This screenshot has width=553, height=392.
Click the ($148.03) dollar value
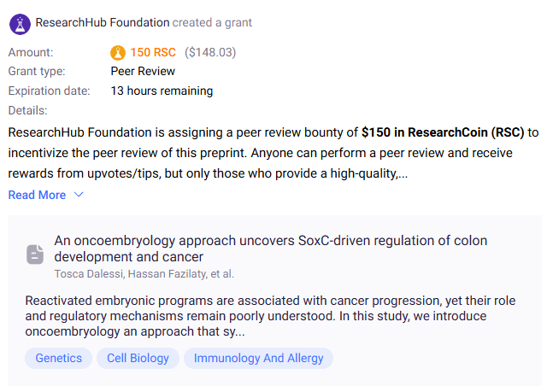210,53
